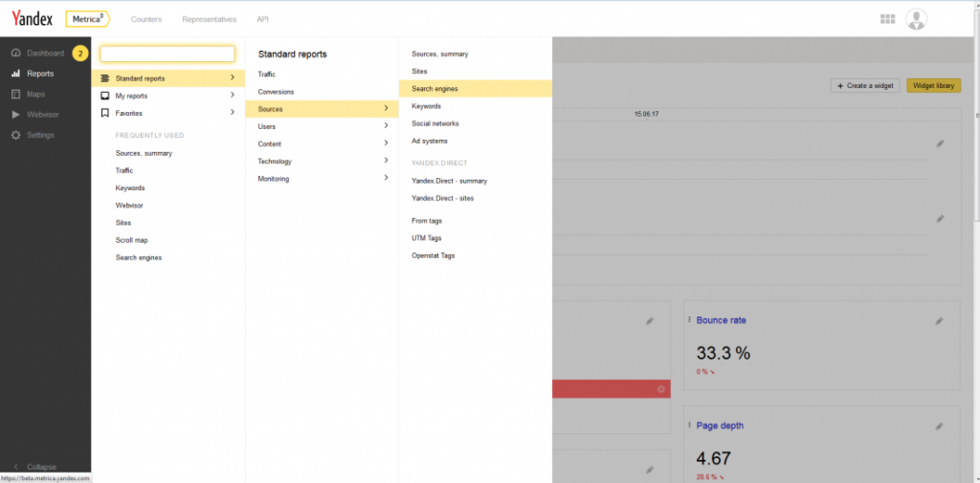980x483 pixels.
Task: Open Sources, summary in Sources submenu
Action: point(440,55)
